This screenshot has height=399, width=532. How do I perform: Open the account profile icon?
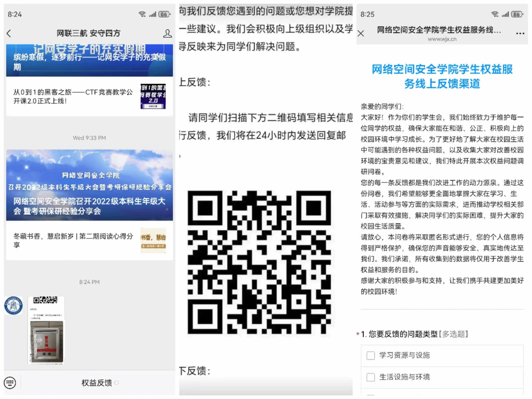point(167,33)
